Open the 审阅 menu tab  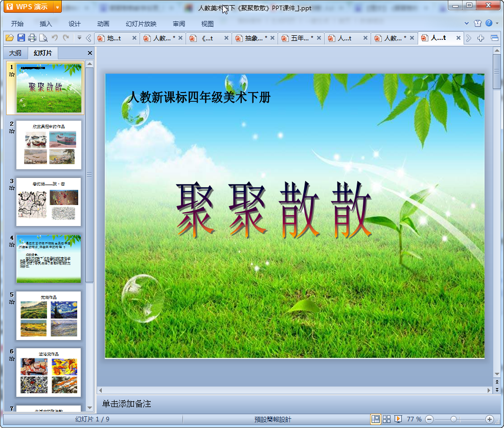click(x=179, y=24)
